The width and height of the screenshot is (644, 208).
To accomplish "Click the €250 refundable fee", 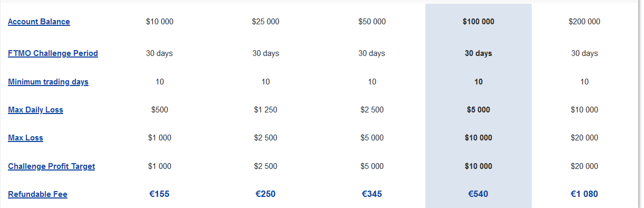I will point(266,194).
